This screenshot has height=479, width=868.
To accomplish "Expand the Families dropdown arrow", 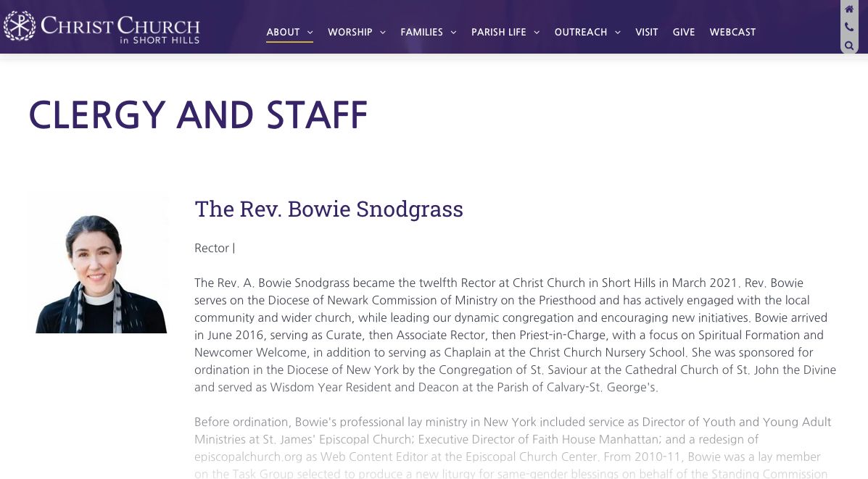I will tap(453, 33).
